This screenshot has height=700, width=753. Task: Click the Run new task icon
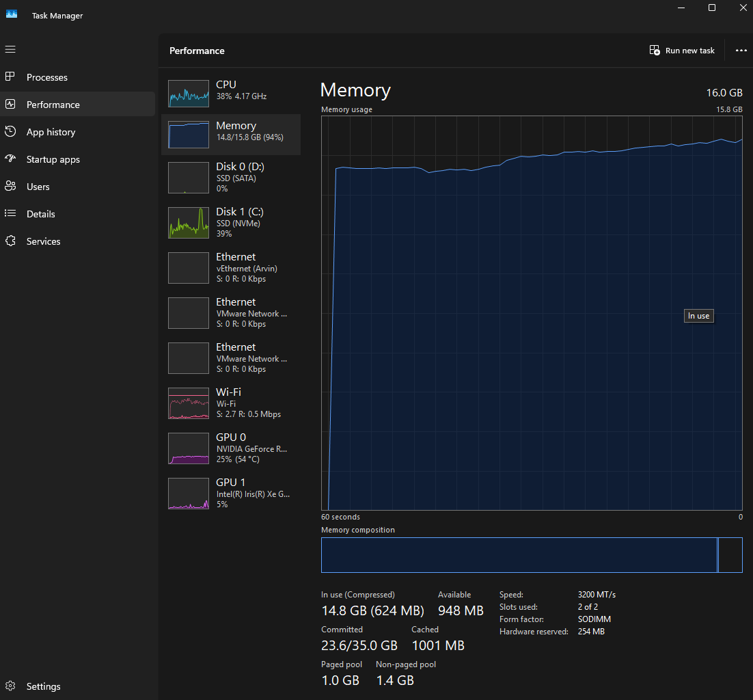[x=654, y=51]
